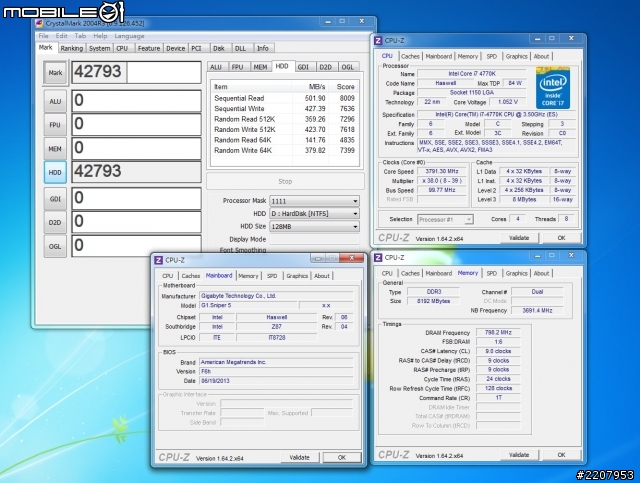
Task: Open the Language menu in CrystalMark
Action: click(x=129, y=36)
